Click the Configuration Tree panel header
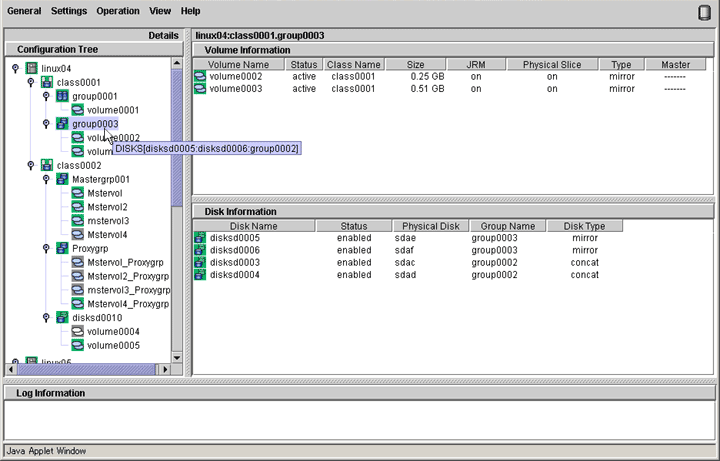Viewport: 720px width, 461px height. [94, 49]
